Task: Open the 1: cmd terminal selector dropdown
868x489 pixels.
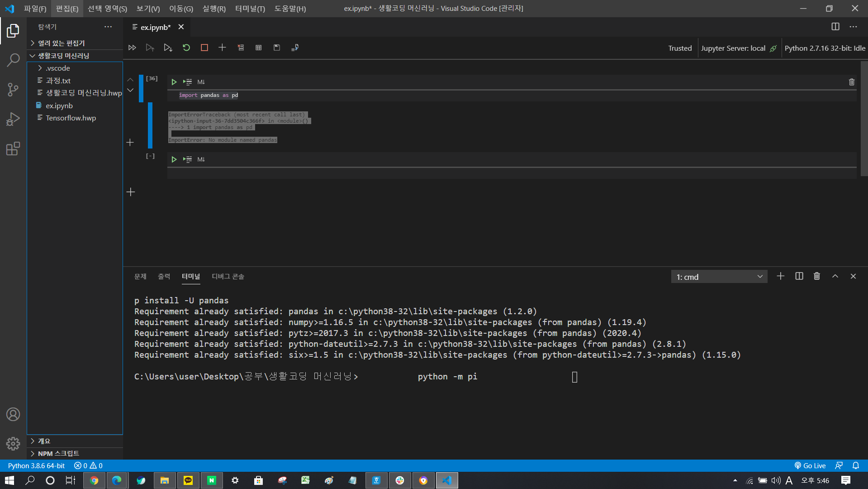Action: [x=719, y=277]
